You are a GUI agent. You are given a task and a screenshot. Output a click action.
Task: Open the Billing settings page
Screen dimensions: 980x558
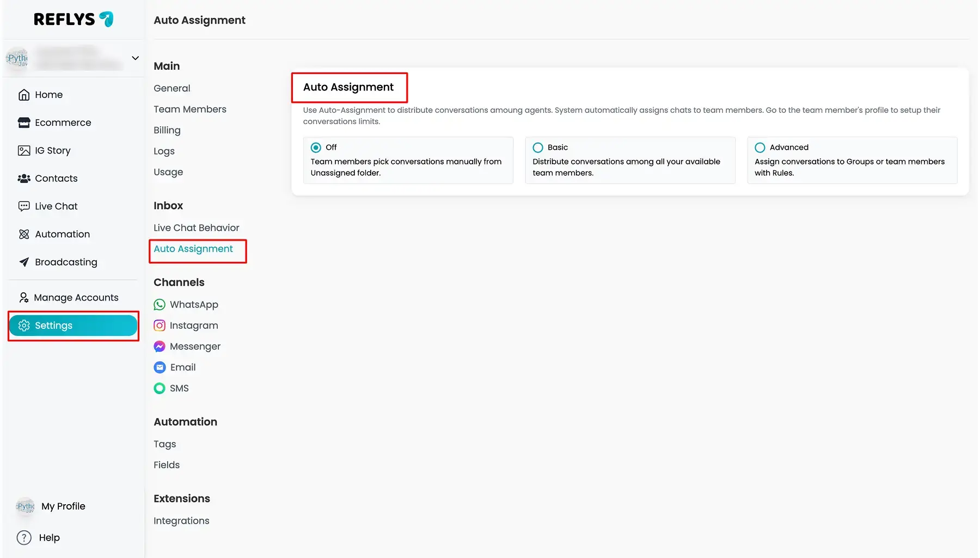tap(167, 130)
